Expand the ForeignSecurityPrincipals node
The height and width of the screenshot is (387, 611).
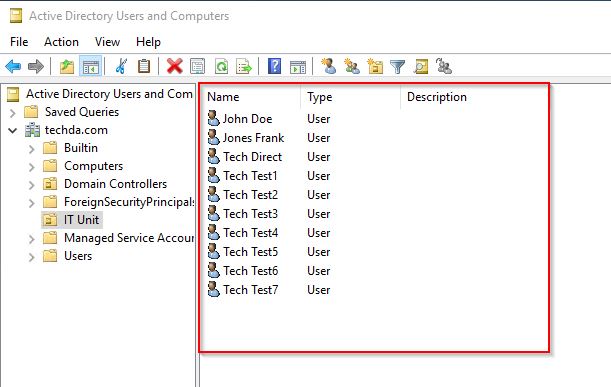tap(32, 203)
